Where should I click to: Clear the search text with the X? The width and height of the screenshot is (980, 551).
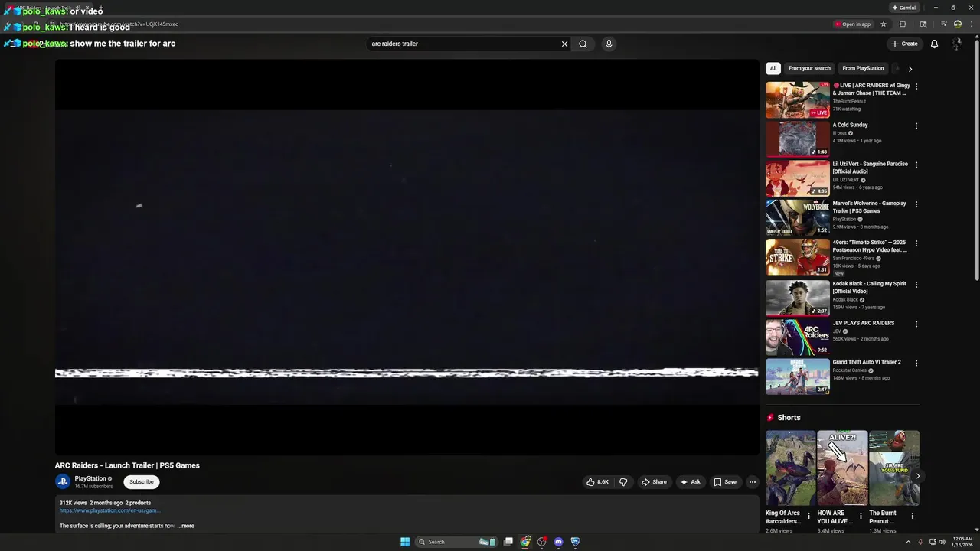pyautogui.click(x=564, y=44)
